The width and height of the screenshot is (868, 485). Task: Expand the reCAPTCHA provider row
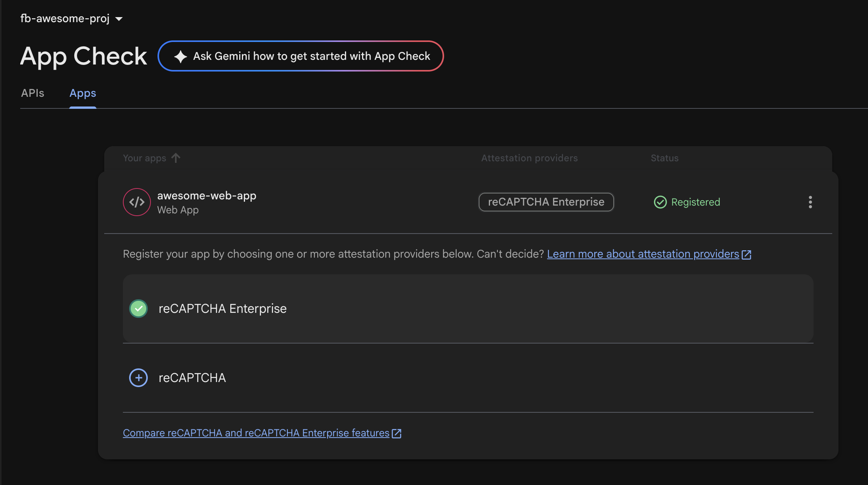(468, 378)
